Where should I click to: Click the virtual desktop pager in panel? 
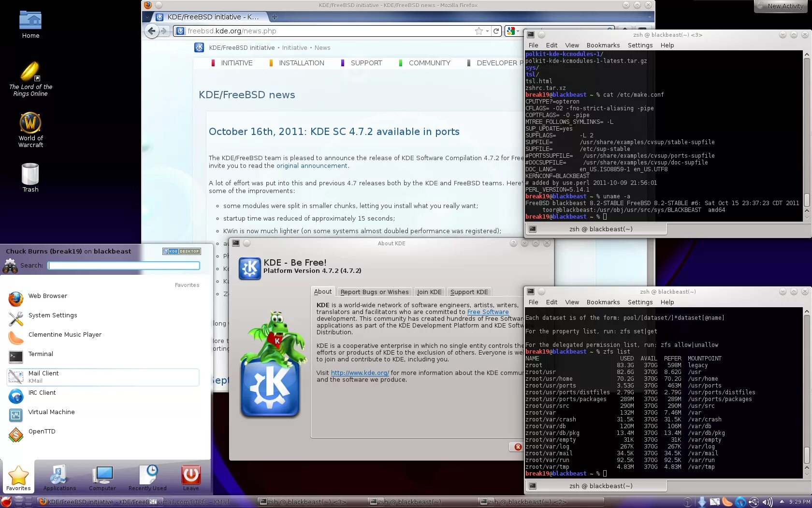[x=23, y=502]
